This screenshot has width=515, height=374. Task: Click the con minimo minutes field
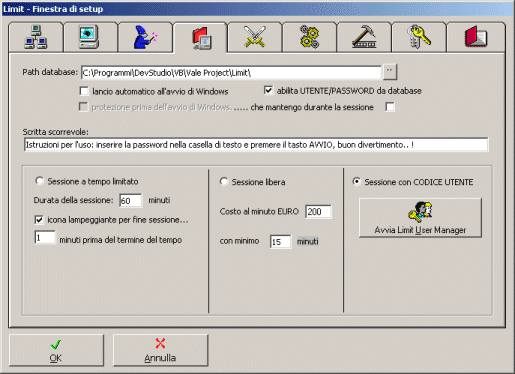280,241
